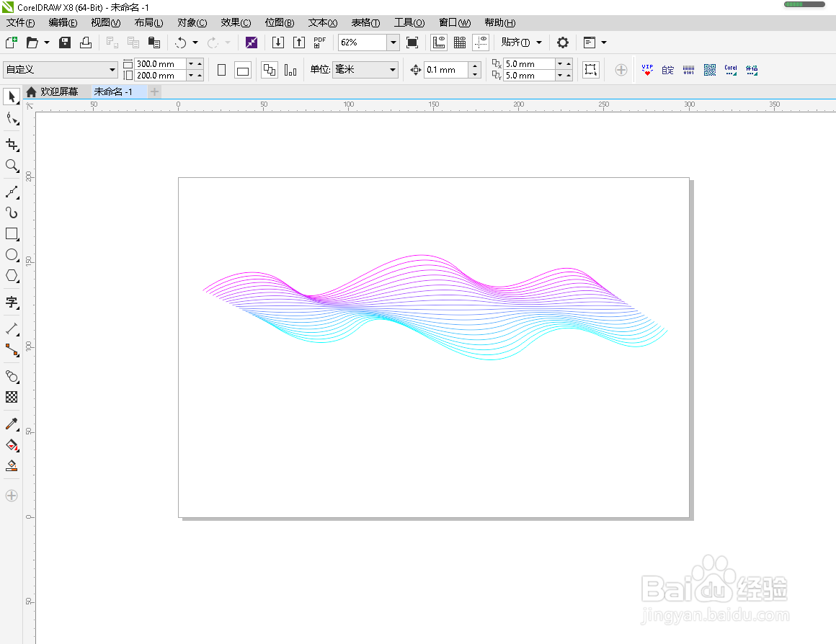Add a new document tab
Viewport: 836px width, 644px height.
click(x=155, y=91)
